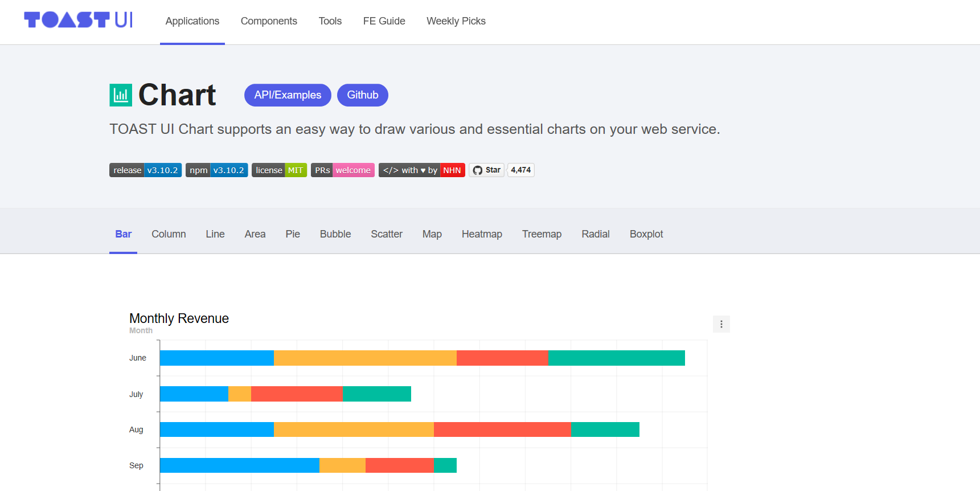Click the GitHub Star button
This screenshot has height=491, width=980.
(487, 170)
